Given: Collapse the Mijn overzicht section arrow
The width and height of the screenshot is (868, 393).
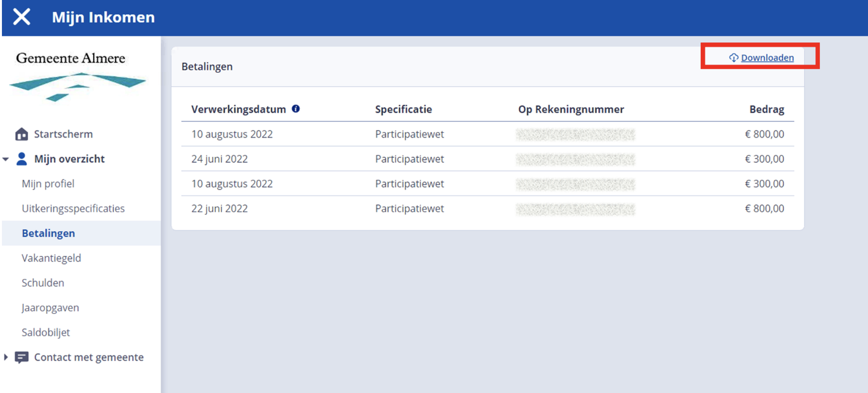Looking at the screenshot, I should coord(6,159).
